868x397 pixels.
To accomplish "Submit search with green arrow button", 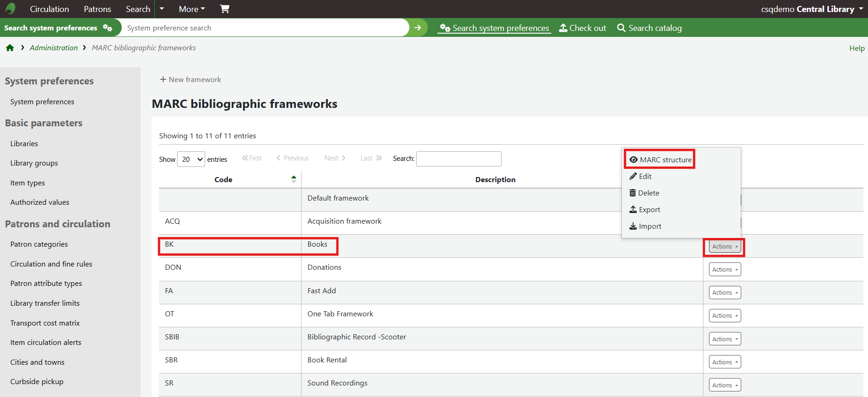I will pos(418,28).
